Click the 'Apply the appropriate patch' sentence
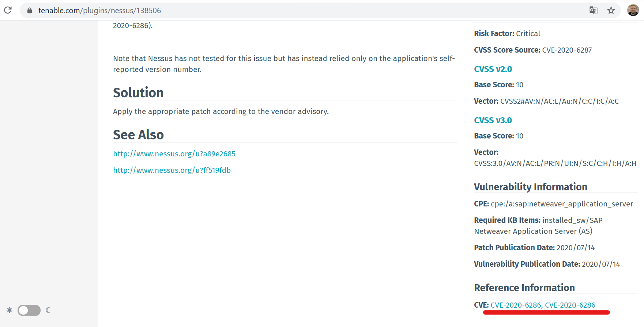The width and height of the screenshot is (644, 327). point(221,111)
